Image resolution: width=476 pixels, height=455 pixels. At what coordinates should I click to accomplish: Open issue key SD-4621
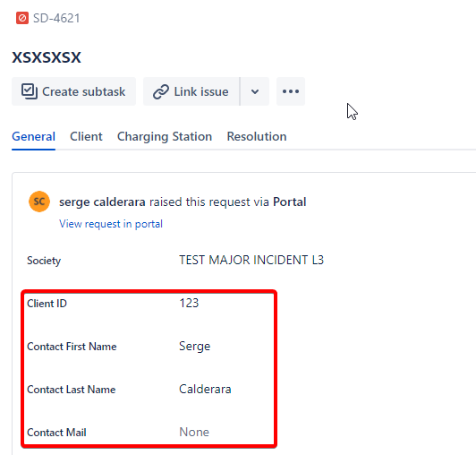click(x=56, y=18)
